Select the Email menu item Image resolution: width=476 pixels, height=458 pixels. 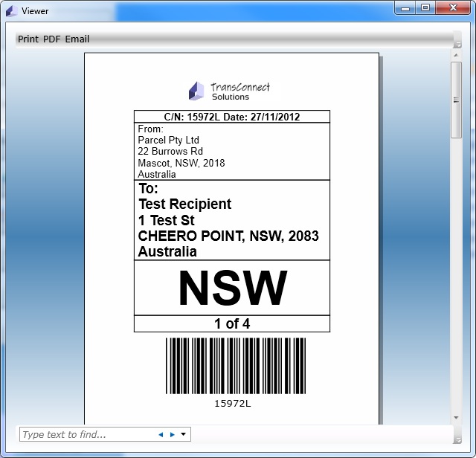(77, 39)
